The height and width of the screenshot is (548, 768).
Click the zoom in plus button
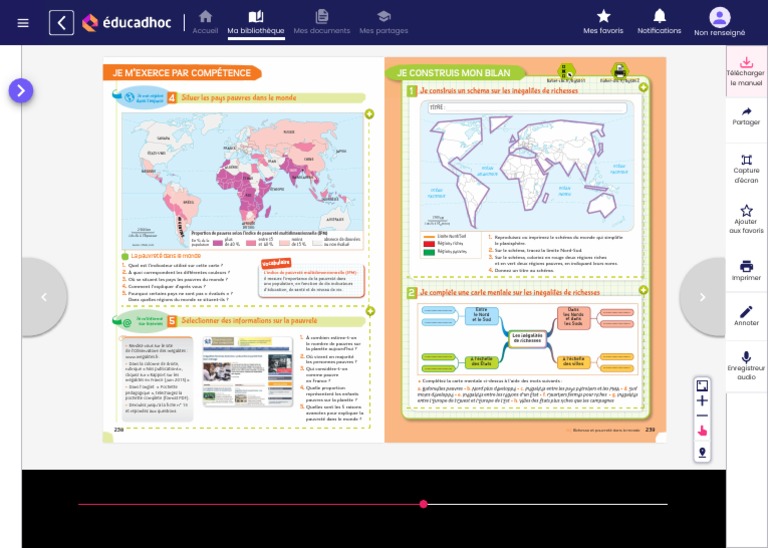pyautogui.click(x=702, y=401)
